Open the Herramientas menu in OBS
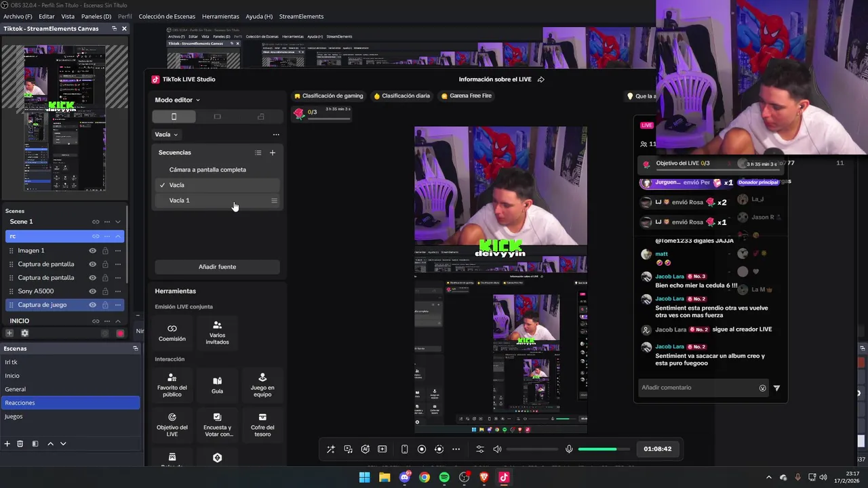Screen dimensions: 868x488 [x=220, y=16]
